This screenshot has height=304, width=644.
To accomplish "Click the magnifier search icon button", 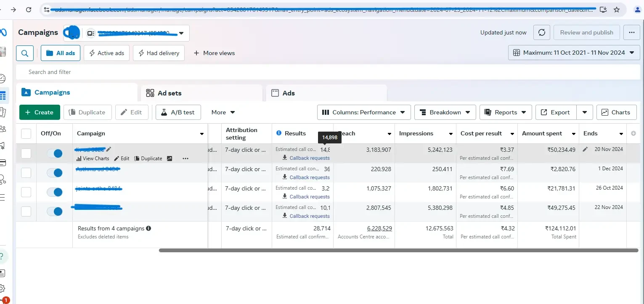I will pyautogui.click(x=25, y=53).
